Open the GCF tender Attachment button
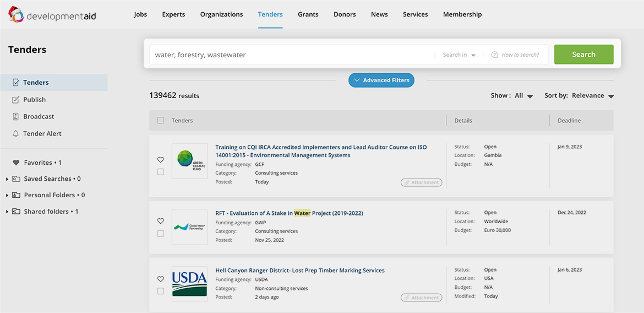 click(422, 182)
